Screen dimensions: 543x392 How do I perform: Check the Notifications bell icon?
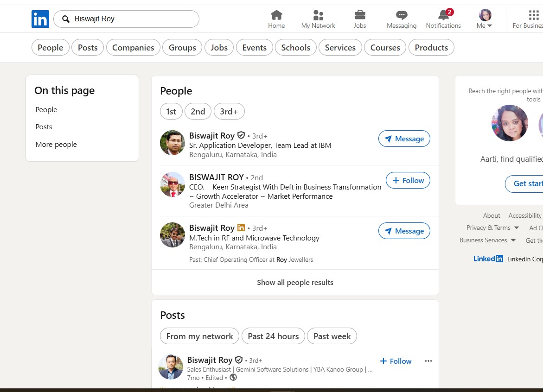[x=443, y=15]
